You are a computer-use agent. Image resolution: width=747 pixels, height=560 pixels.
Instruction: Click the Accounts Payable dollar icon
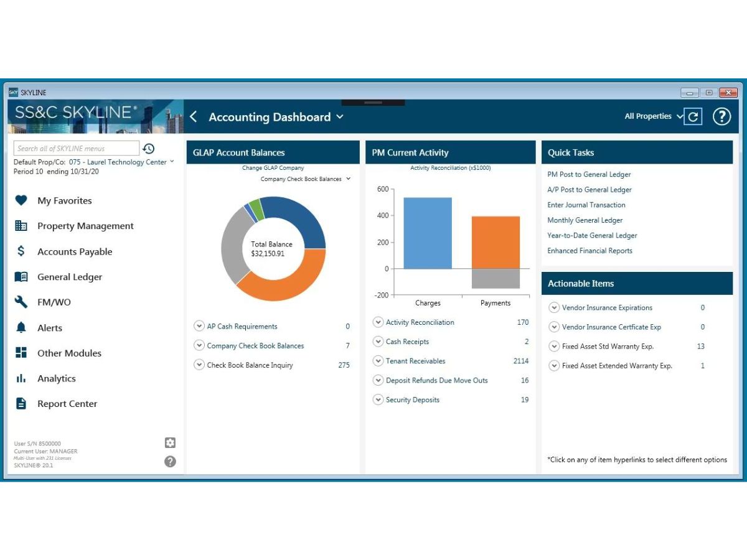tap(21, 251)
